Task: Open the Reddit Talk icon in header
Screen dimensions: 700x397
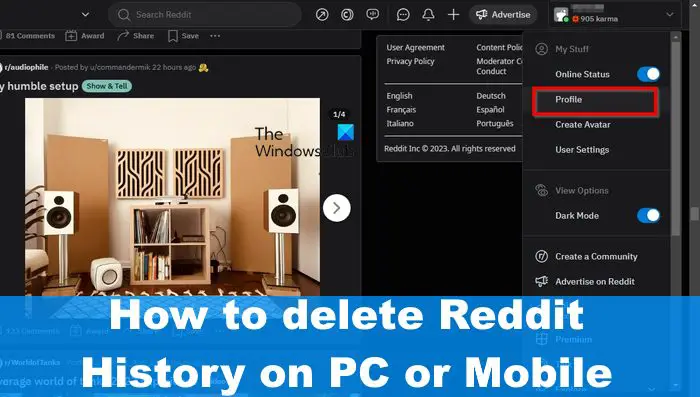Action: click(372, 15)
